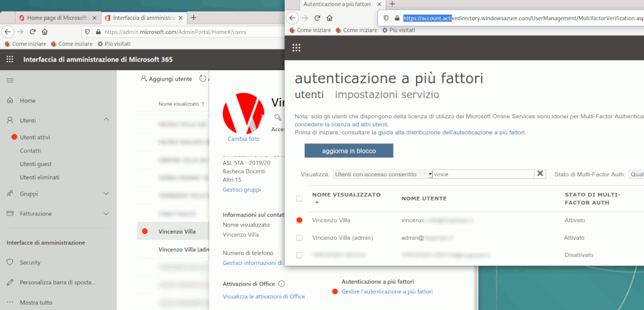Close the Autenticazione a più fattori tab
The image size is (644, 310).
click(x=380, y=4)
